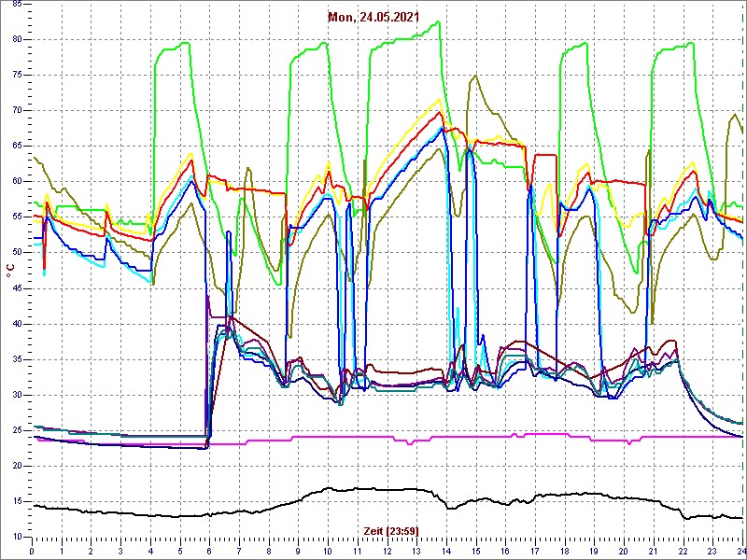Viewport: 747px width, 560px height.
Task: Click hour 4 on the time axis
Action: [x=150, y=552]
